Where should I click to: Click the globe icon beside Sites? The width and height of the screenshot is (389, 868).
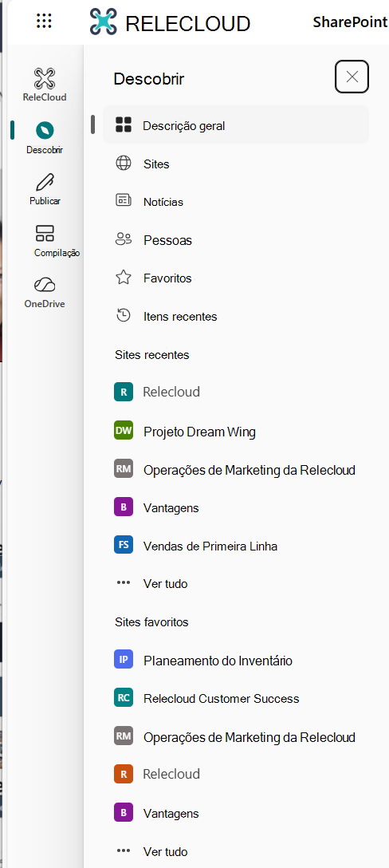coord(124,164)
